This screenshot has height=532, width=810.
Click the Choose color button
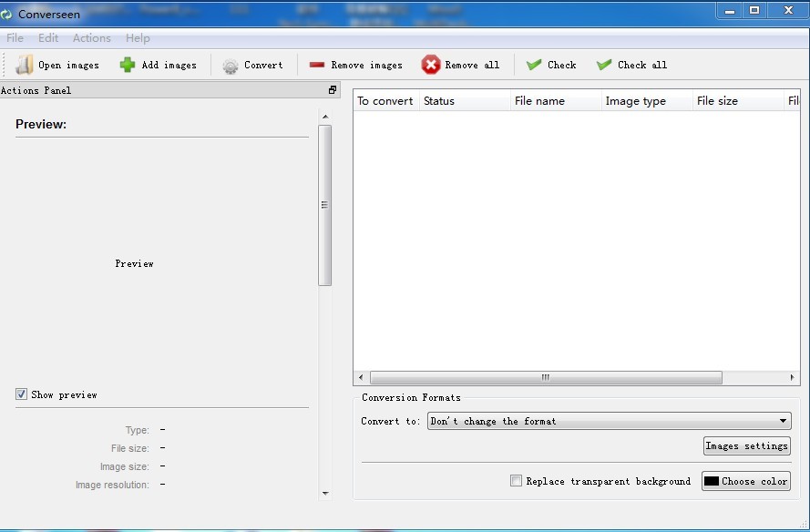click(x=746, y=481)
